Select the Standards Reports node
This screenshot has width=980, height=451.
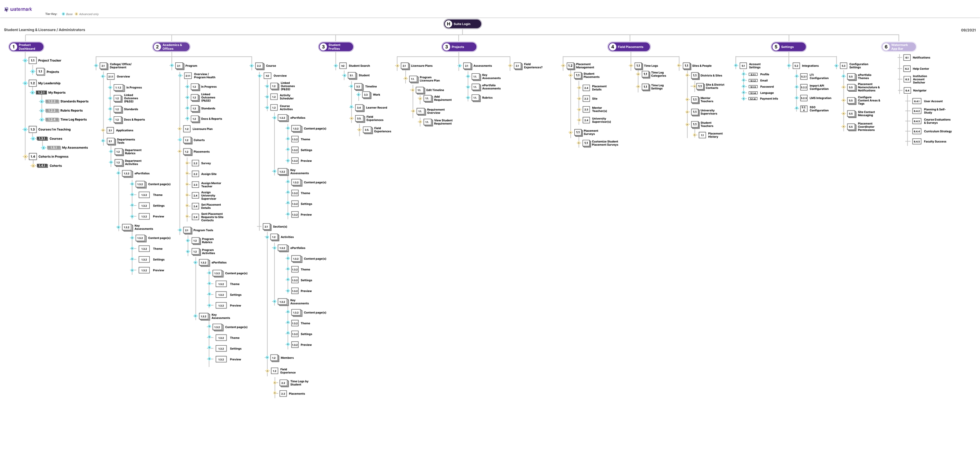74,101
